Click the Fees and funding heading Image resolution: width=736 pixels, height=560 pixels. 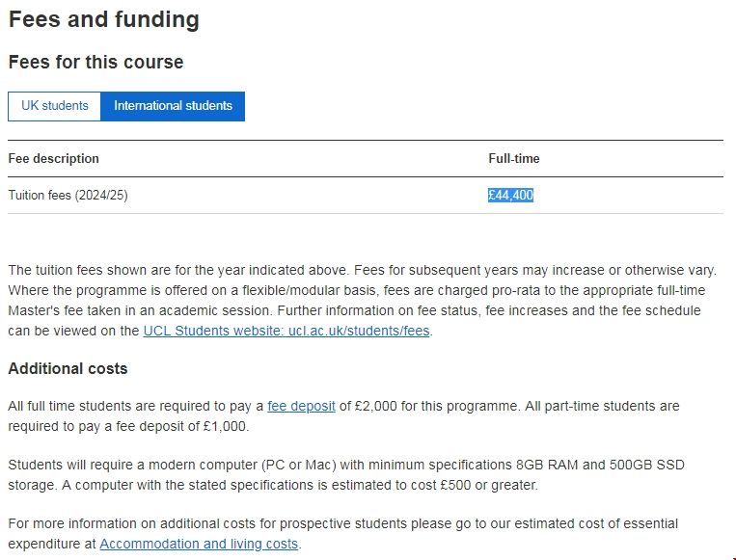pos(104,19)
